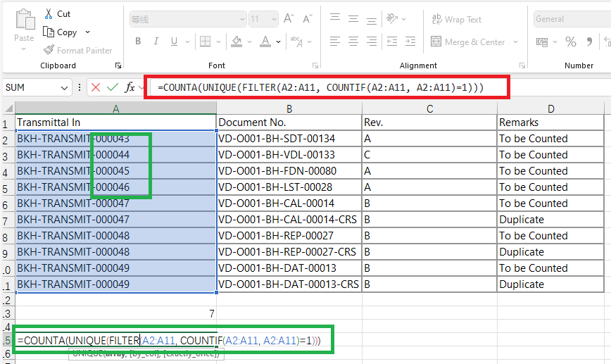Click Transmittal In header cell

[x=115, y=123]
